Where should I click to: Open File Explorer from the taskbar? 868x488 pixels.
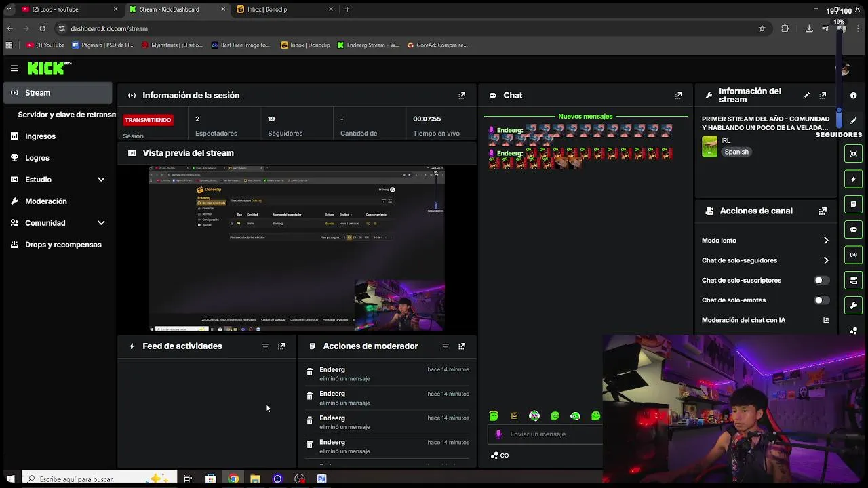(x=255, y=479)
